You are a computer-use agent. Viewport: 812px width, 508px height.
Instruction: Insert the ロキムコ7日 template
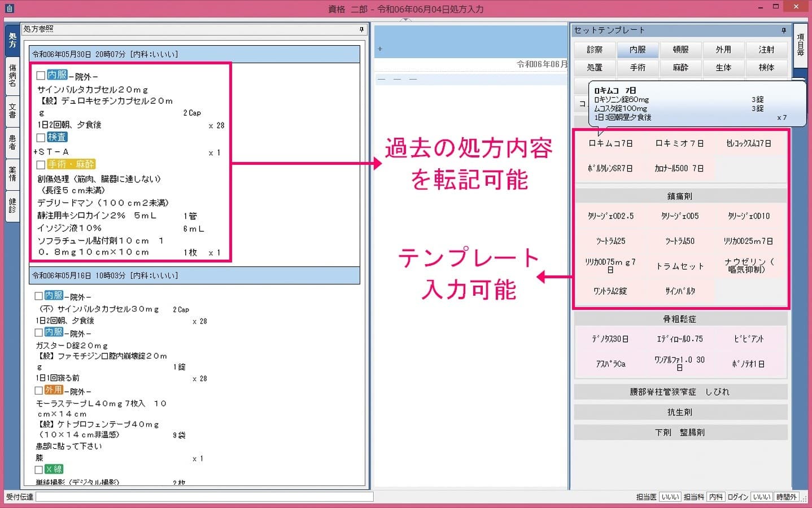(x=610, y=143)
